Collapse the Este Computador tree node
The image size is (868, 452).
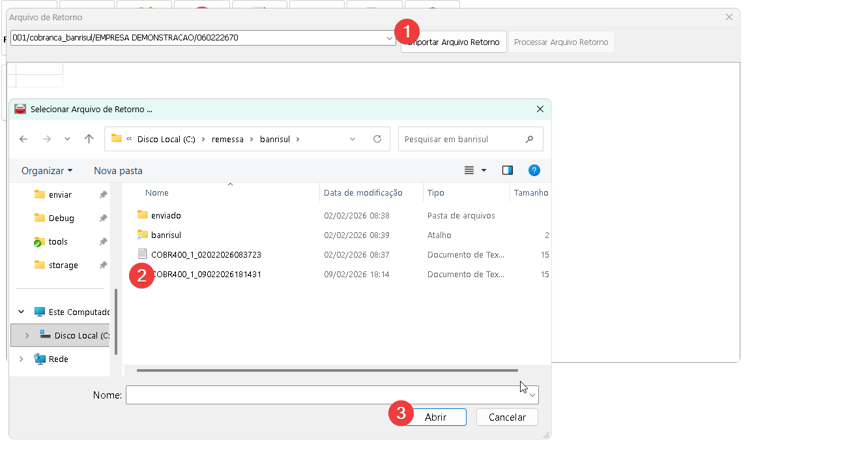22,312
